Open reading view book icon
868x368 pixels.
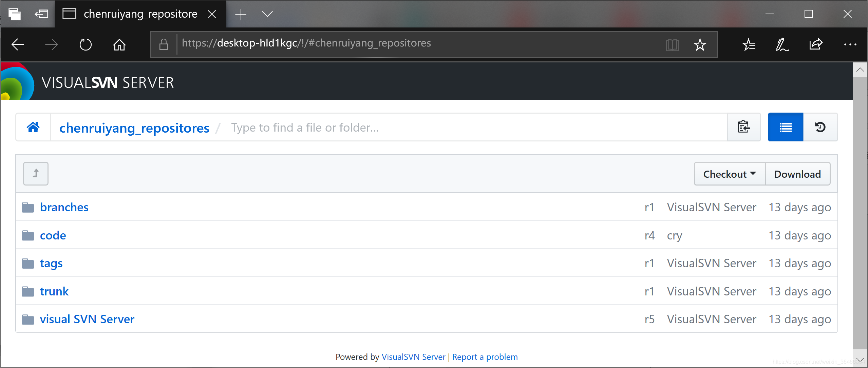pyautogui.click(x=672, y=44)
